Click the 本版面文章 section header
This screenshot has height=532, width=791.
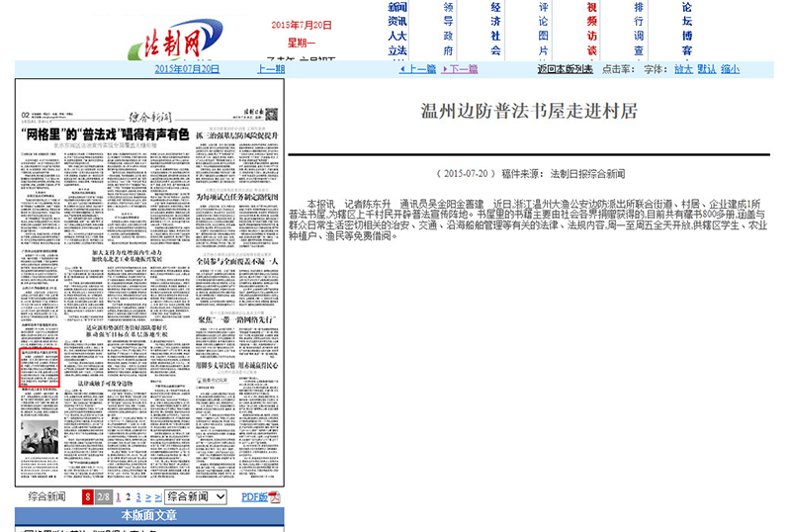click(149, 515)
